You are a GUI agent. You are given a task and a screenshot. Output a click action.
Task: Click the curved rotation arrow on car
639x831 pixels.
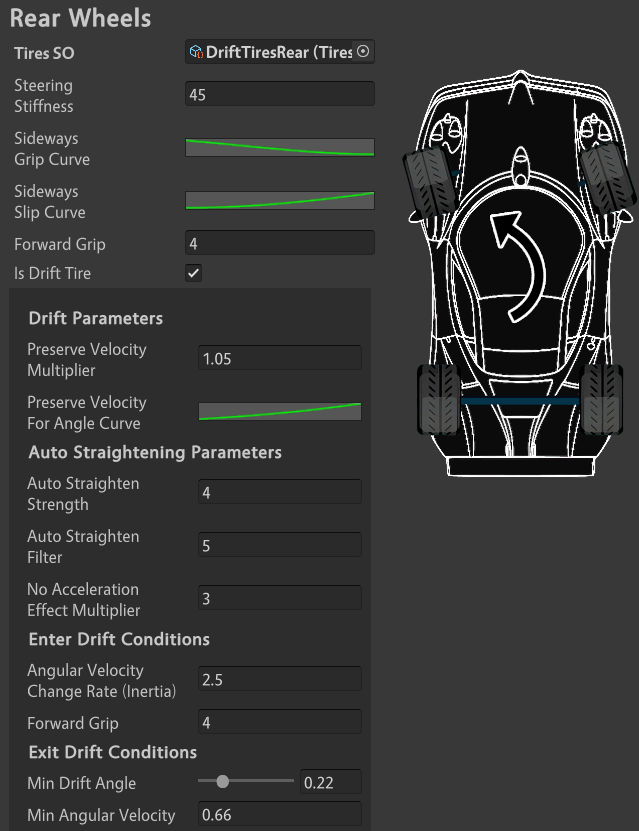(x=519, y=266)
